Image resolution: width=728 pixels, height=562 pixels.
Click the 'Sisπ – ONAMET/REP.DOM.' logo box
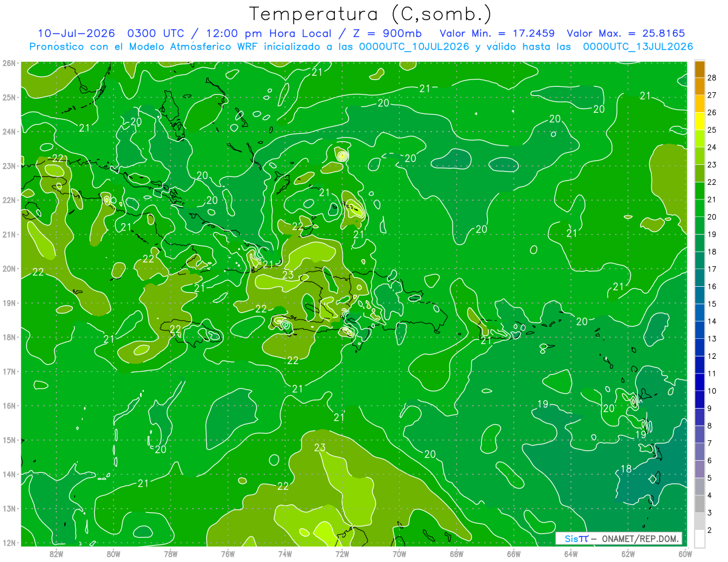[618, 538]
